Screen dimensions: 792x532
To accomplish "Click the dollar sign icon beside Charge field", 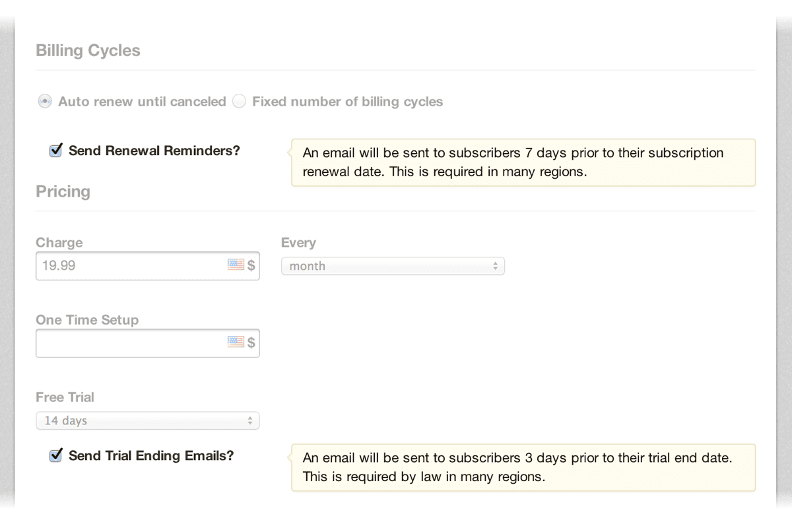I will tap(252, 265).
